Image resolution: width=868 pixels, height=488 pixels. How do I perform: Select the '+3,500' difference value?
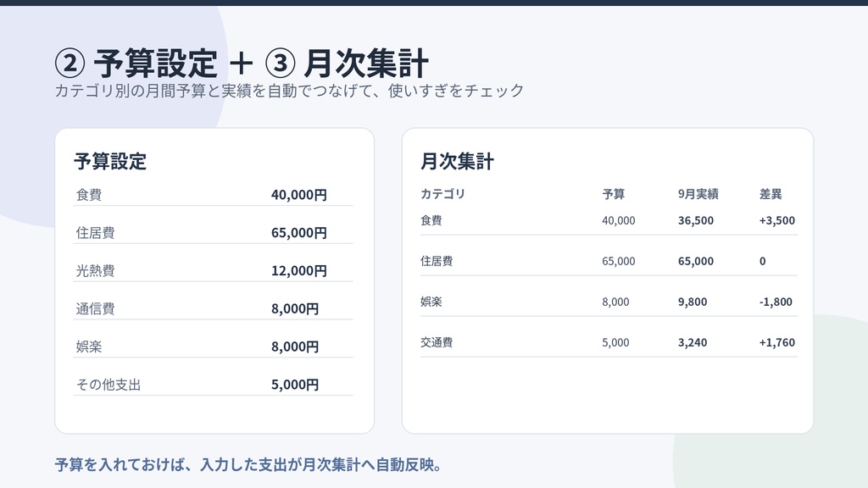click(777, 220)
